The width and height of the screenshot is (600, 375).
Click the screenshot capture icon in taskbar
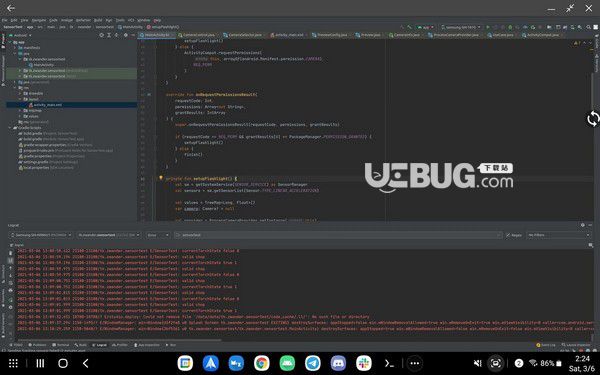tap(496, 363)
